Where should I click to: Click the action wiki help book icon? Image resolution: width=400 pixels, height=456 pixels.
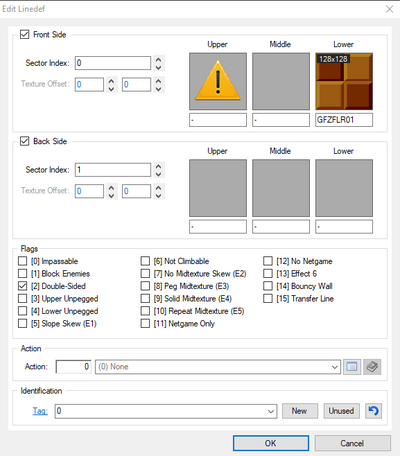(372, 367)
